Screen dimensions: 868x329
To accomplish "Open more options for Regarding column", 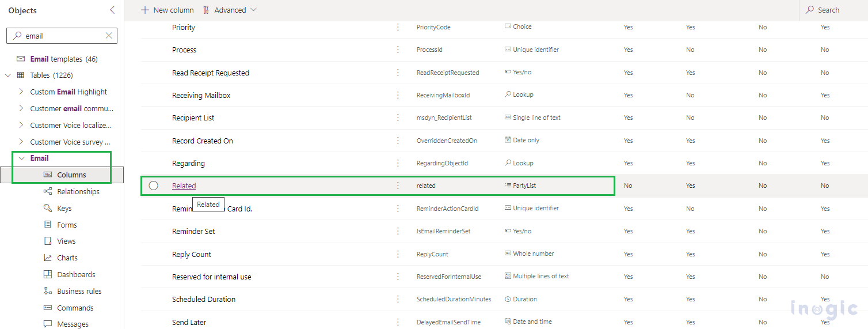I will [x=398, y=163].
